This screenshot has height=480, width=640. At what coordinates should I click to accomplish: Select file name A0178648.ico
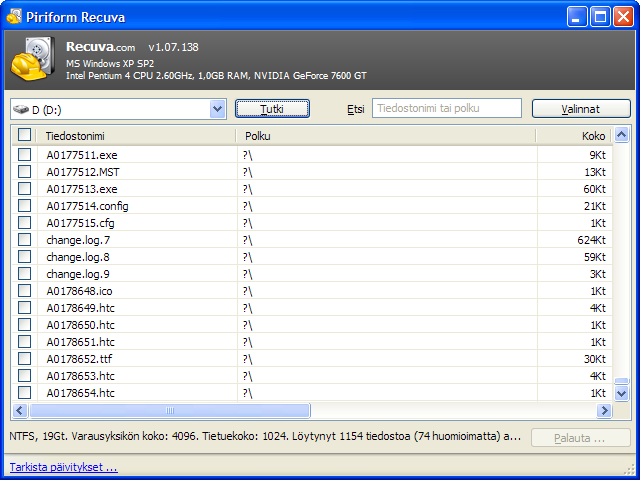79,291
